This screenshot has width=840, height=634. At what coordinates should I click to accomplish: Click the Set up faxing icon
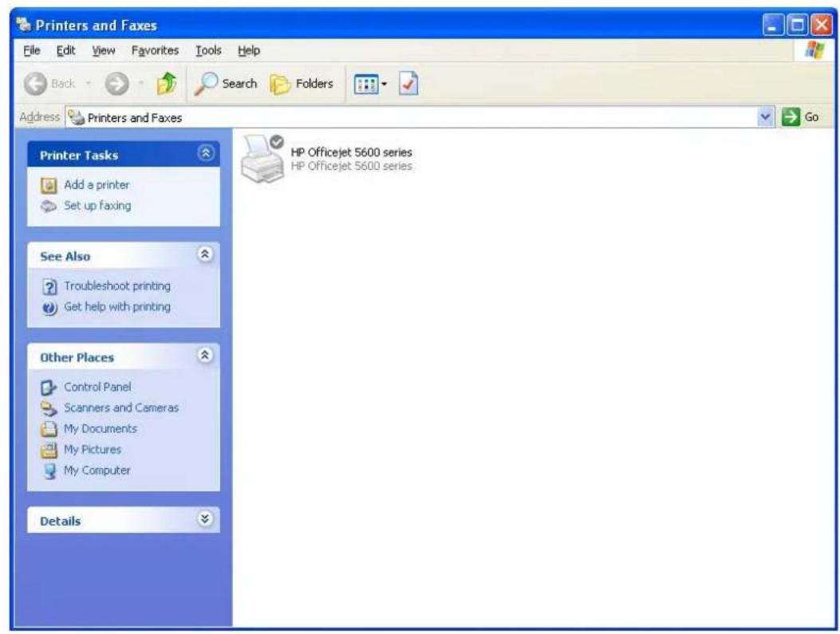[x=49, y=207]
